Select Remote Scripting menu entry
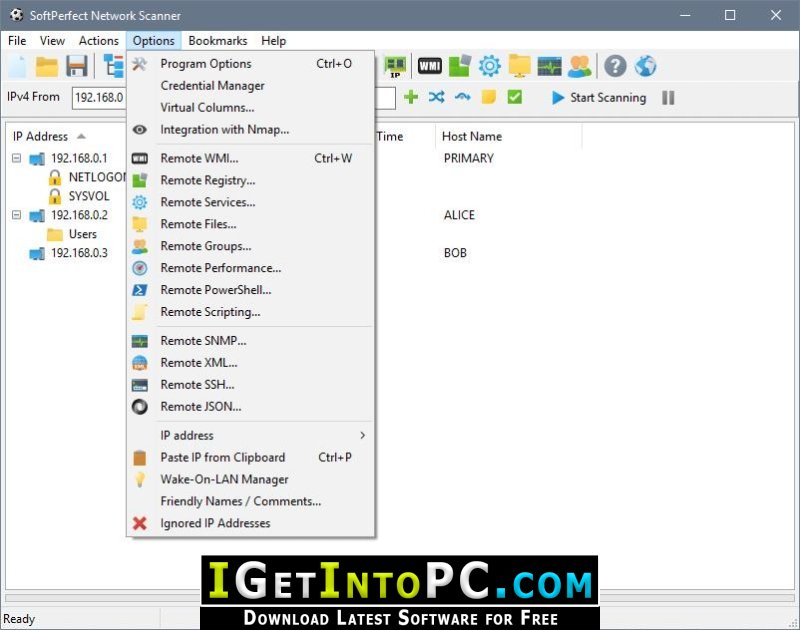This screenshot has width=800, height=630. pyautogui.click(x=251, y=312)
